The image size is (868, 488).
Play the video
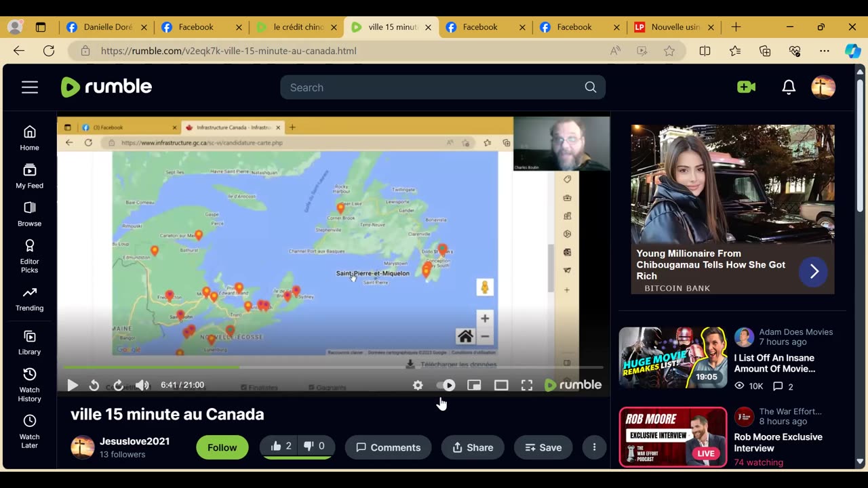(73, 385)
